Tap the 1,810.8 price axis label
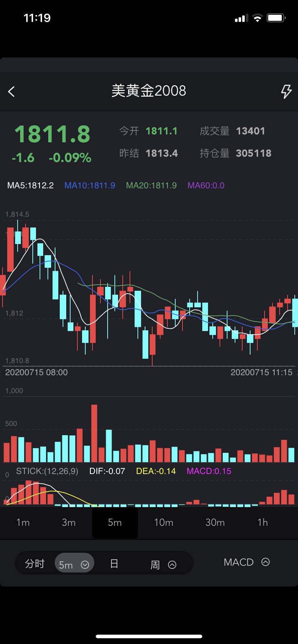Image resolution: width=298 pixels, height=644 pixels. point(17,360)
